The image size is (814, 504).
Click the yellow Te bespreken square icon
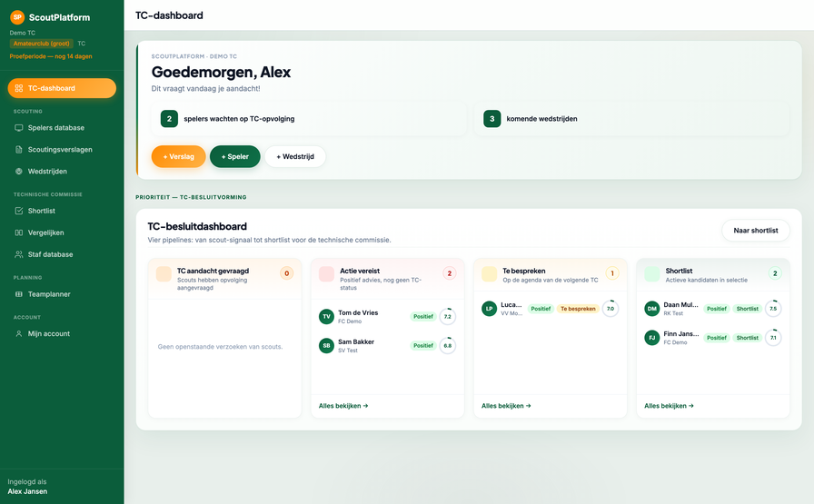point(489,274)
